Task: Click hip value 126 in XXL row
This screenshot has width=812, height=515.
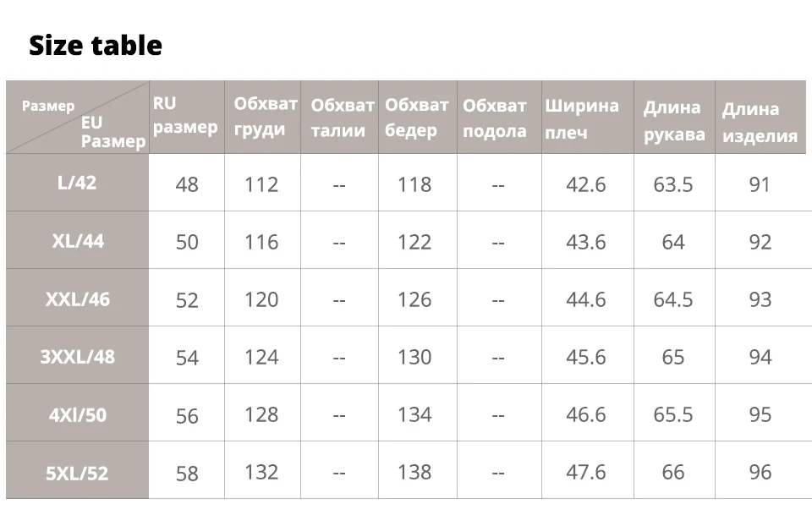Action: (414, 299)
